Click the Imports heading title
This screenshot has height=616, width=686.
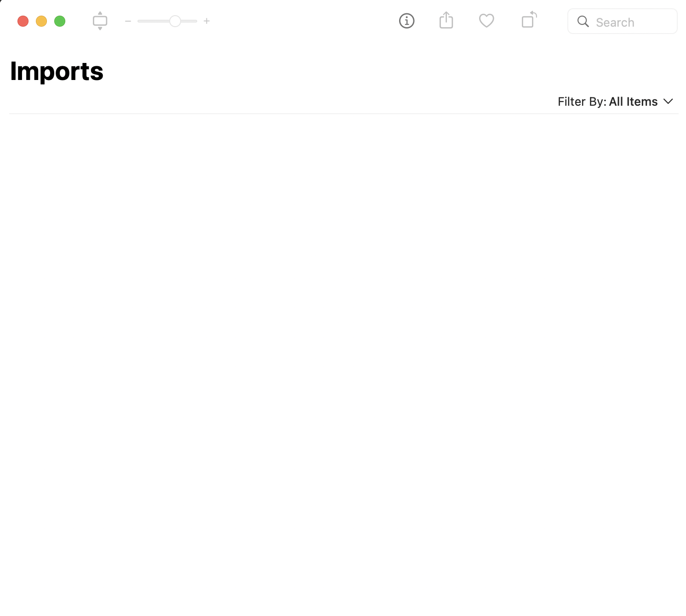57,71
